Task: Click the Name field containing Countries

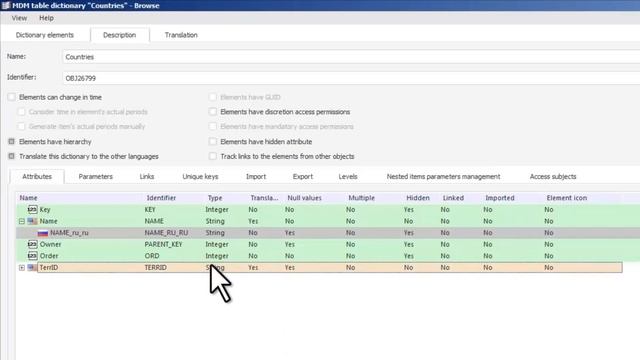Action: 351,57
